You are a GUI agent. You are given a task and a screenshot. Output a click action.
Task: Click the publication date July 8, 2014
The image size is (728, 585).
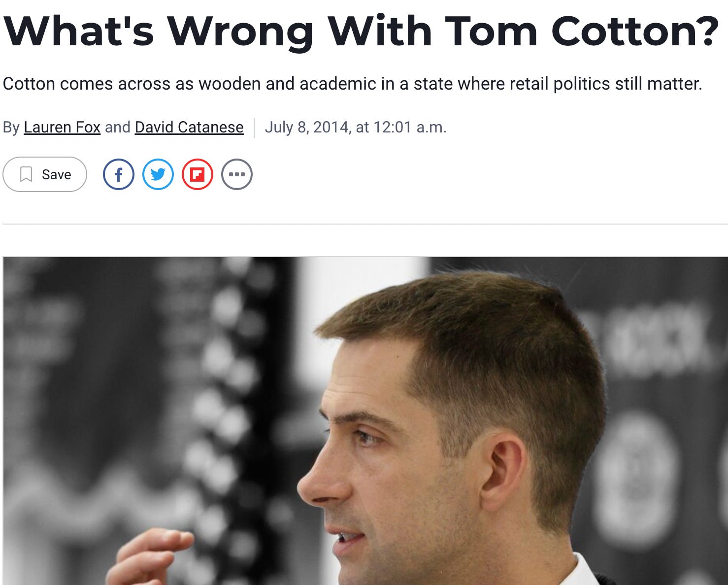click(x=307, y=127)
